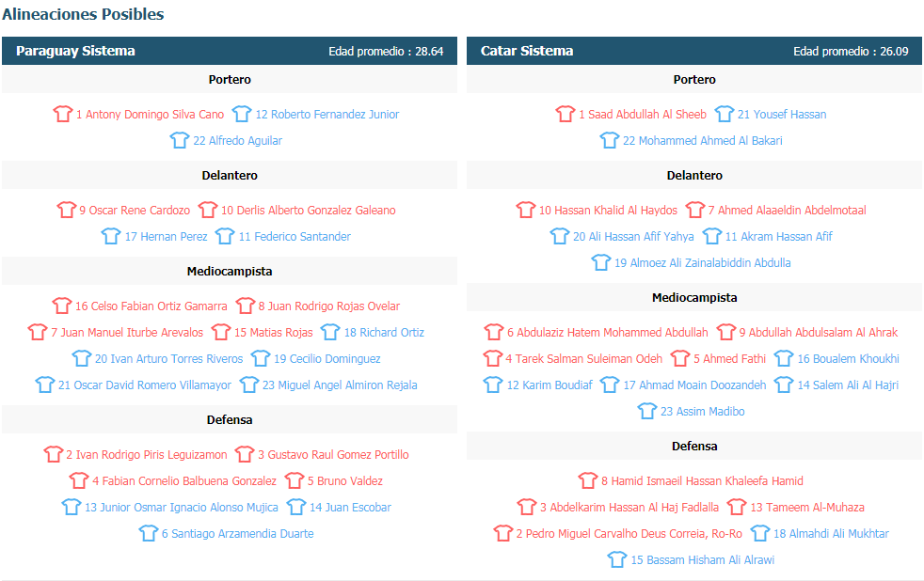The image size is (924, 581).
Task: Click red jersey icon for Tameem Al-Muhaza
Action: [x=737, y=507]
